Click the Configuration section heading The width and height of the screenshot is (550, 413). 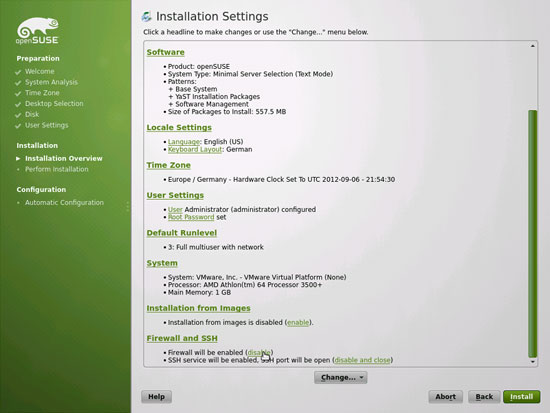point(41,190)
